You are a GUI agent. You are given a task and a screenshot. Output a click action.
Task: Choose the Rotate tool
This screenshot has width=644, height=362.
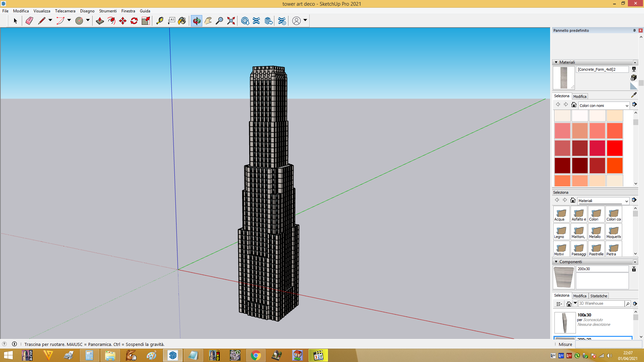[134, 21]
